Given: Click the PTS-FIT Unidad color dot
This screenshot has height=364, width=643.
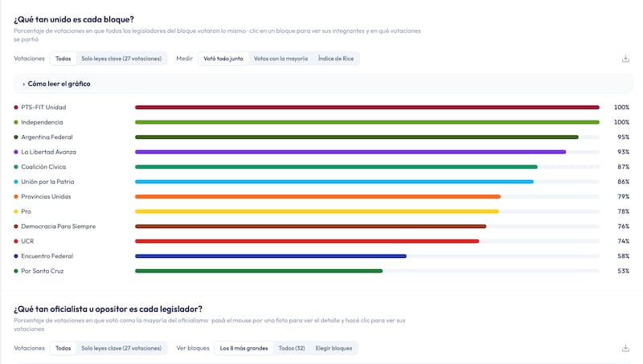Looking at the screenshot, I should click(x=16, y=108).
